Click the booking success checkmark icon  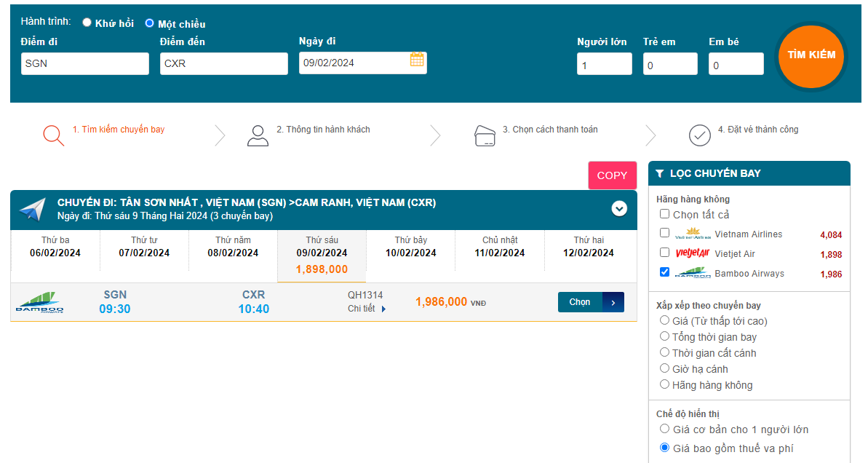tap(699, 135)
